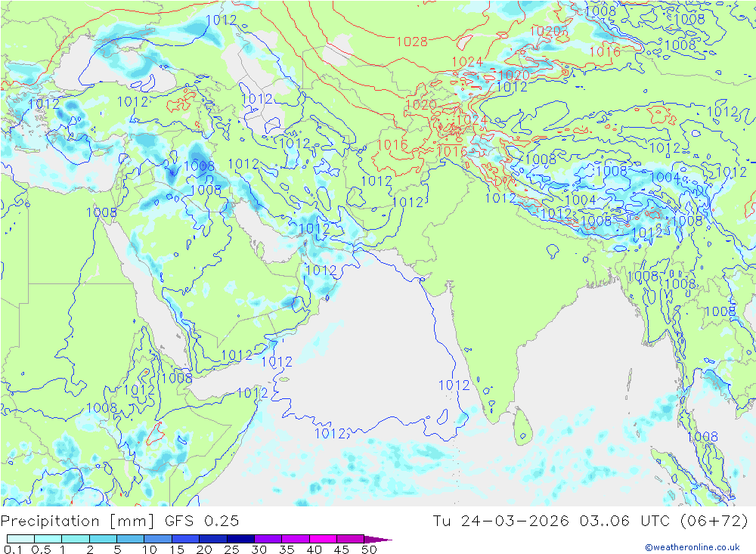Image resolution: width=756 pixels, height=554 pixels.
Task: Click the magenta swatch between 40 and 45
Action: 323,539
